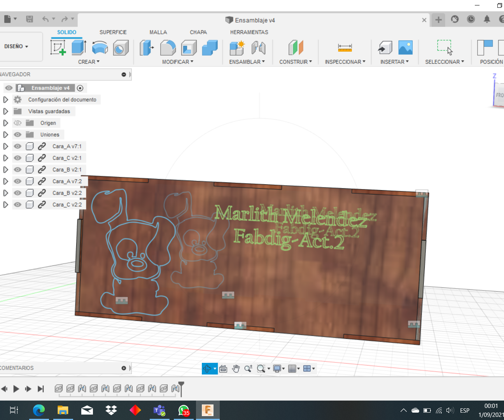Viewport: 504px width, 420px height.
Task: Expand the Uniones folder in the browser
Action: point(5,135)
